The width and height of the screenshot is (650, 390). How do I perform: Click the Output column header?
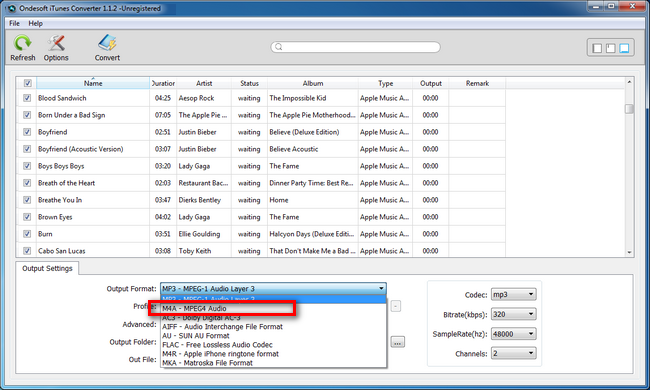[431, 83]
